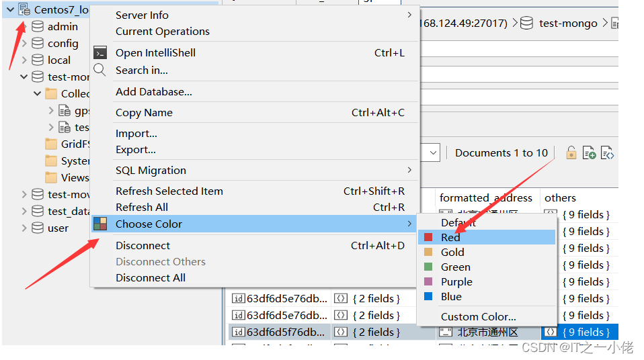The width and height of the screenshot is (644, 360).
Task: Click Export... in the context menu
Action: click(254, 150)
